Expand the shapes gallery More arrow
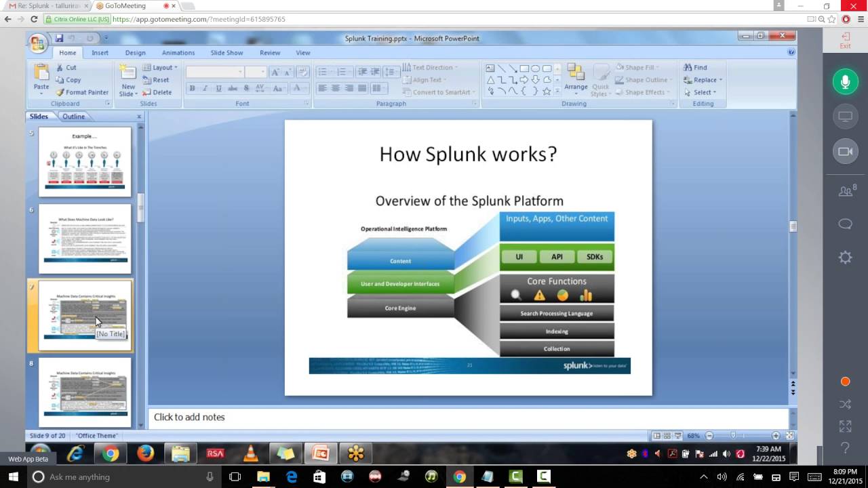This screenshot has height=488, width=868. coord(557,91)
